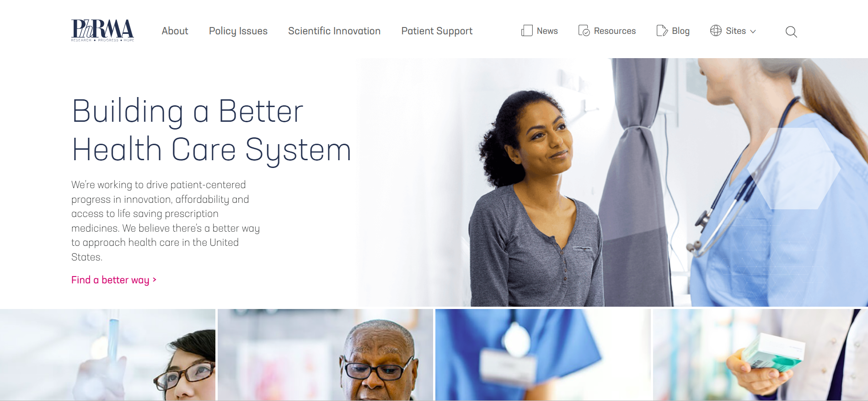Expand the Sites dropdown chevron
The width and height of the screenshot is (868, 401).
pos(753,32)
